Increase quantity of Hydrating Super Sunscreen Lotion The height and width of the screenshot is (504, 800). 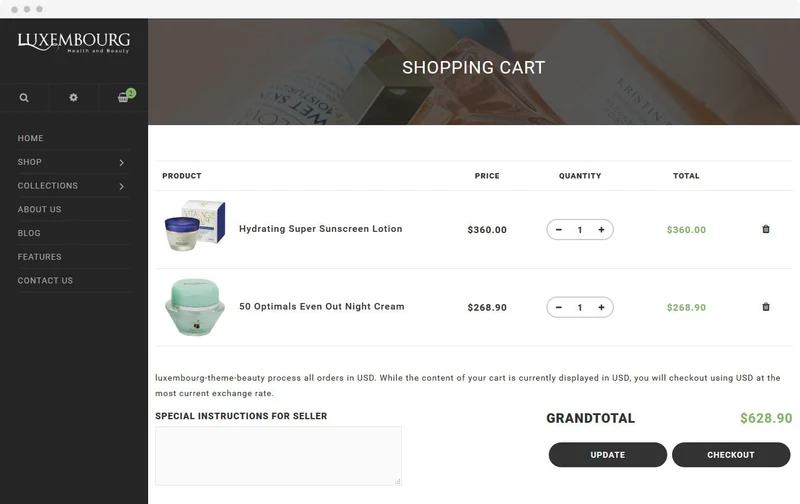click(601, 230)
